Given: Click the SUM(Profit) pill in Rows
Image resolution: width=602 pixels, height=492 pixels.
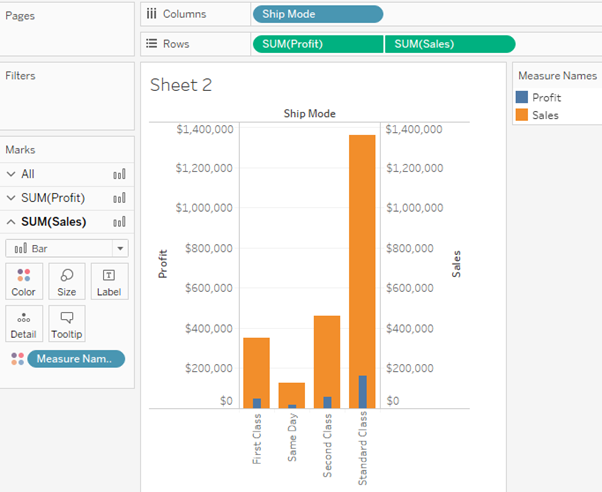Looking at the screenshot, I should pos(318,44).
